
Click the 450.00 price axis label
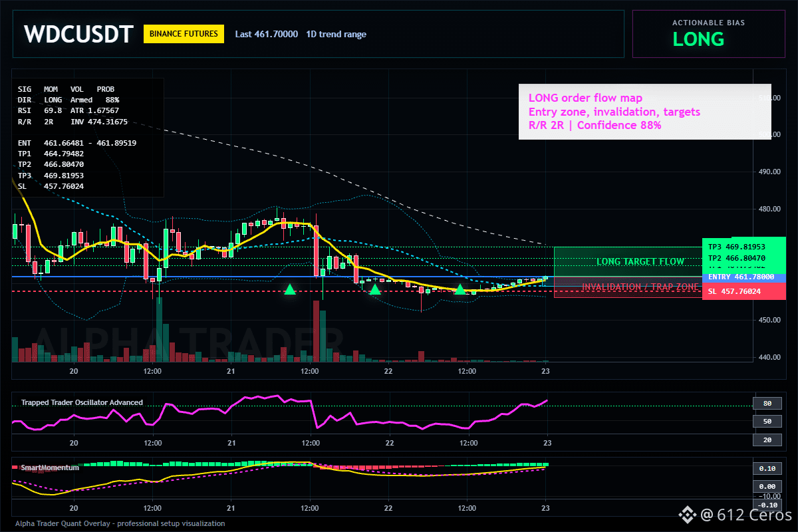pos(769,320)
